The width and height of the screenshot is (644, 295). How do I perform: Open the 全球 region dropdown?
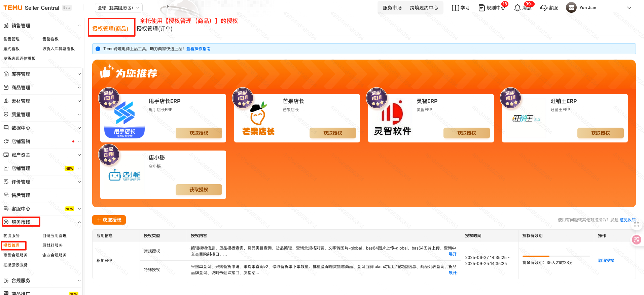(119, 8)
